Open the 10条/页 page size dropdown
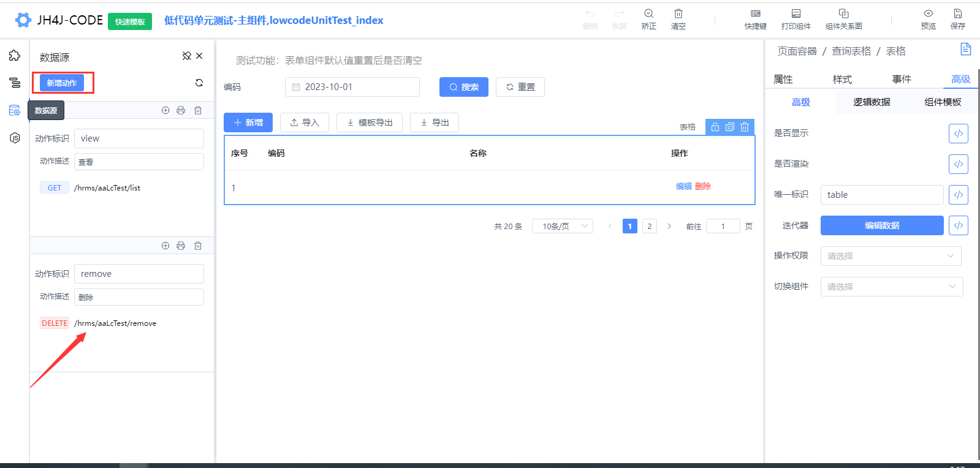This screenshot has width=980, height=468. (x=563, y=226)
